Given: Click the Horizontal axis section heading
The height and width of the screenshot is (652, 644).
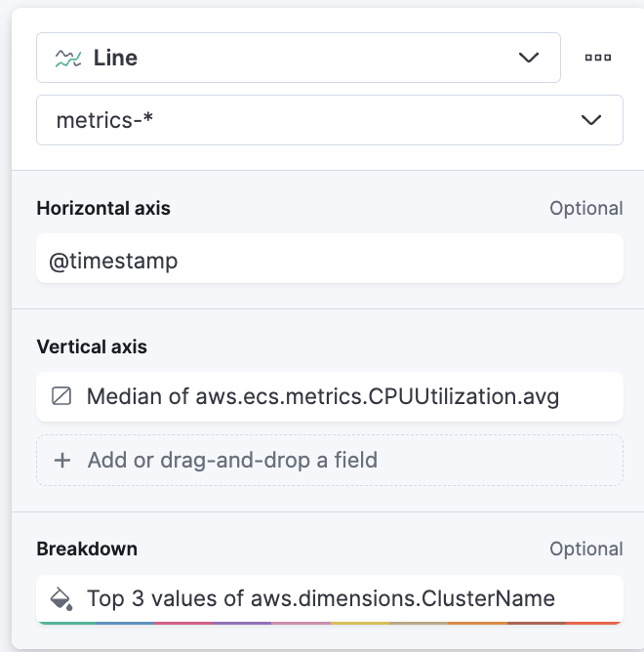Looking at the screenshot, I should pyautogui.click(x=103, y=208).
